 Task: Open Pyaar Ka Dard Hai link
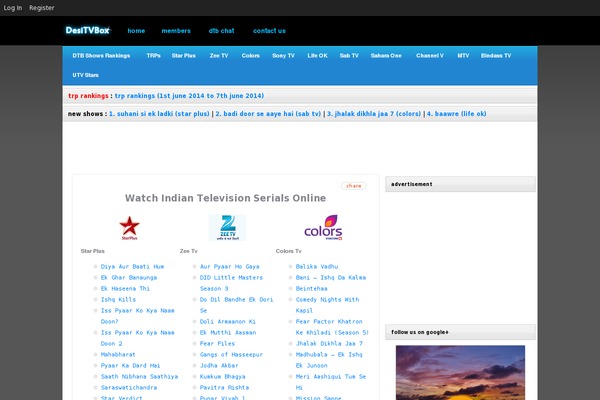tap(130, 366)
